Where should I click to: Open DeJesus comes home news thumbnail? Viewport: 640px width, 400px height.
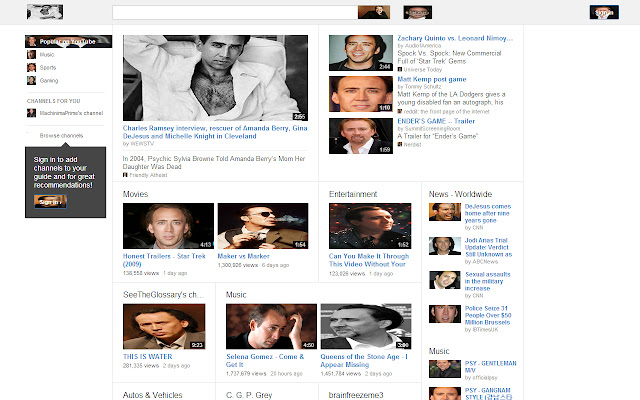click(x=445, y=212)
